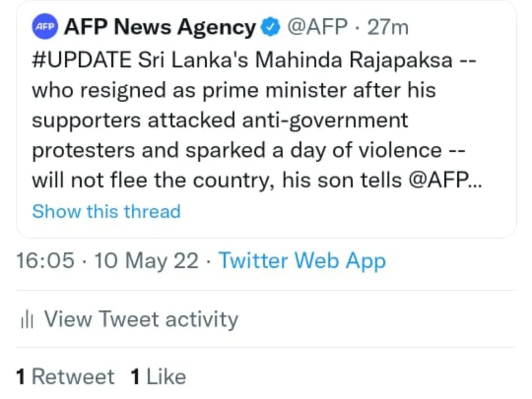Click the 'sparked a day of violence' text
This screenshot has width=532, height=399.
pos(313,151)
